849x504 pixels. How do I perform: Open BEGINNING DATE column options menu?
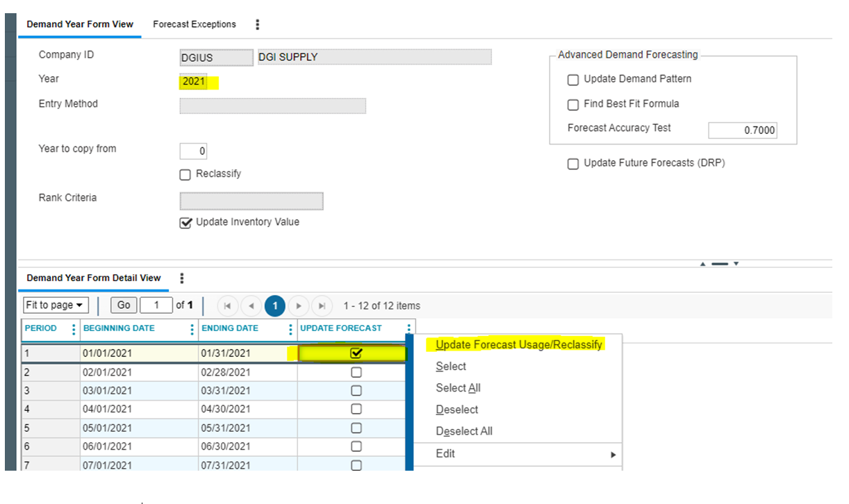[192, 329]
